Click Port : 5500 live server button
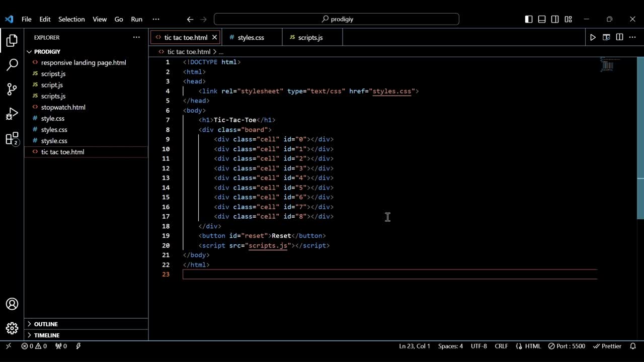The image size is (644, 362). (567, 346)
